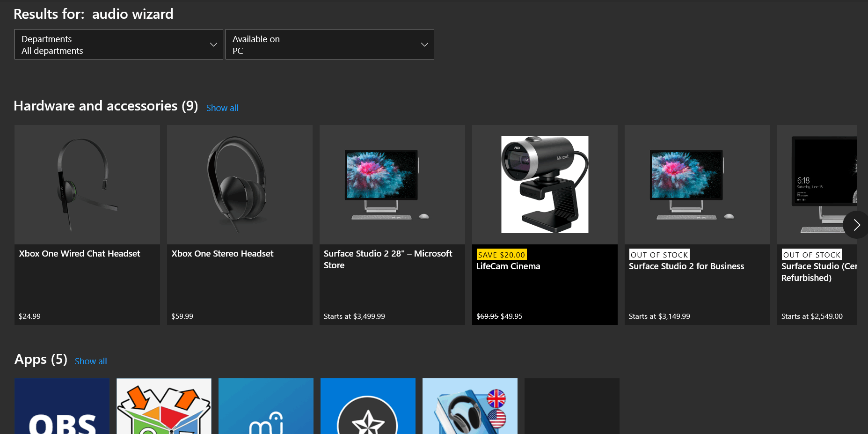Open Xbox One Wired Chat Headset image
The image size is (868, 434).
click(87, 184)
